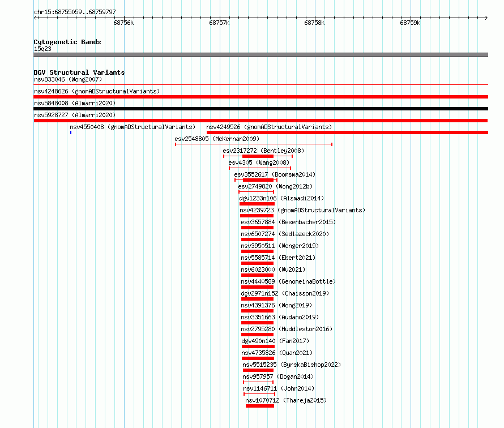This screenshot has width=504, height=428.
Task: Click nsv6023000 (Wu2021) label
Action: tap(273, 269)
